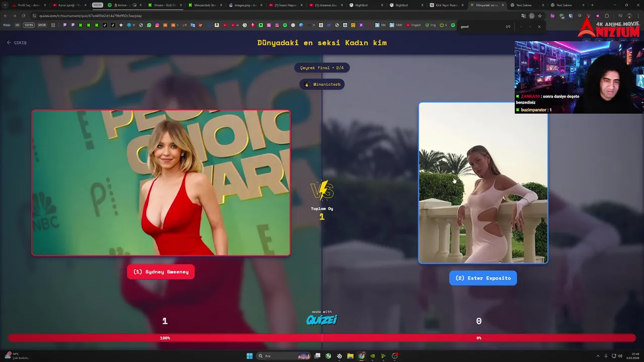644x362 pixels.
Task: Open the taskbar clock and date
Action: 633,356
